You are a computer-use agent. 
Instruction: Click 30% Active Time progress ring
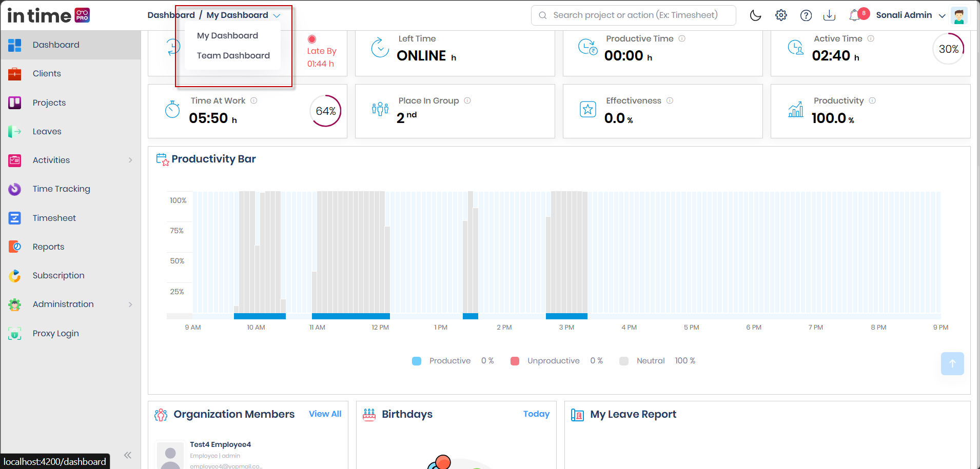coord(948,49)
